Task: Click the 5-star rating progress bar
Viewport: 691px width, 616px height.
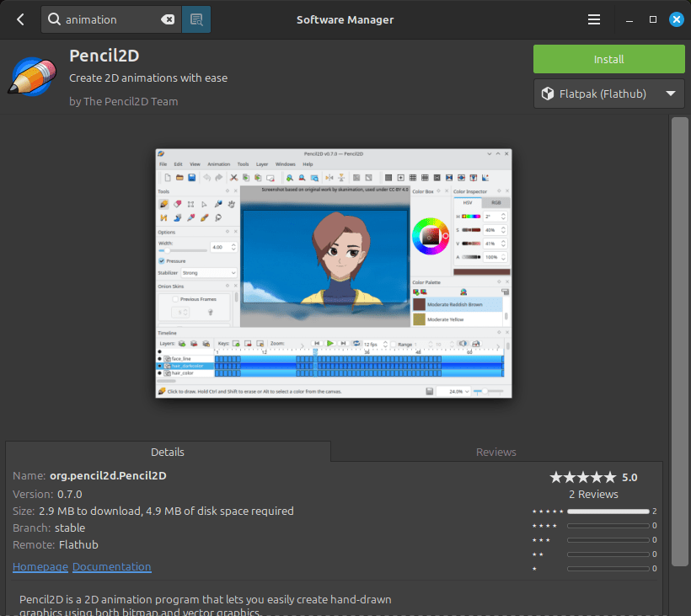Action: click(x=608, y=512)
